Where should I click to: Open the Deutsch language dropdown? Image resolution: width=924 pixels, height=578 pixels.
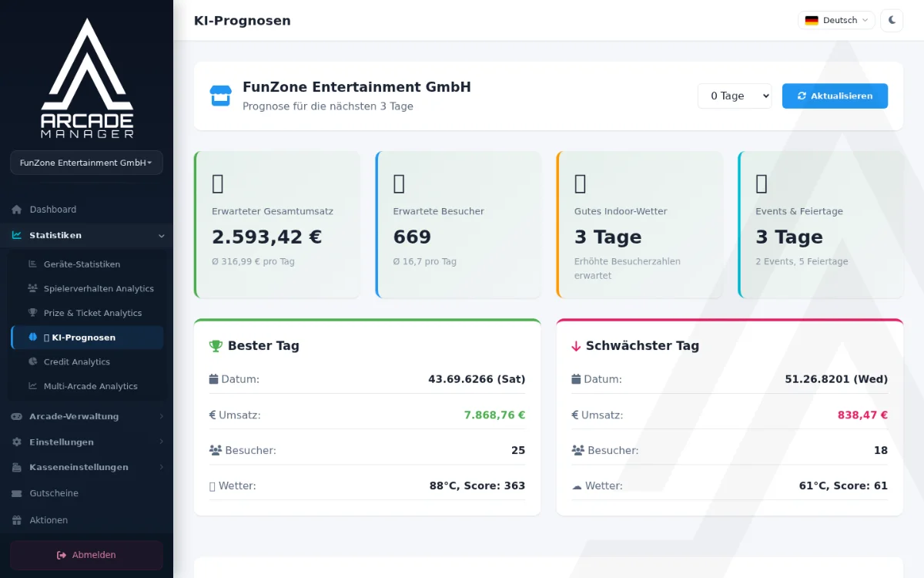point(836,20)
